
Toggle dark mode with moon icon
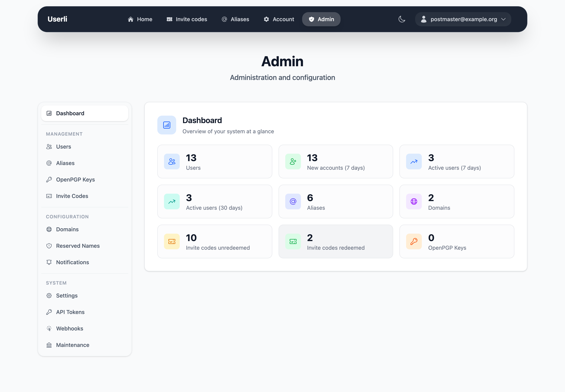pyautogui.click(x=402, y=19)
